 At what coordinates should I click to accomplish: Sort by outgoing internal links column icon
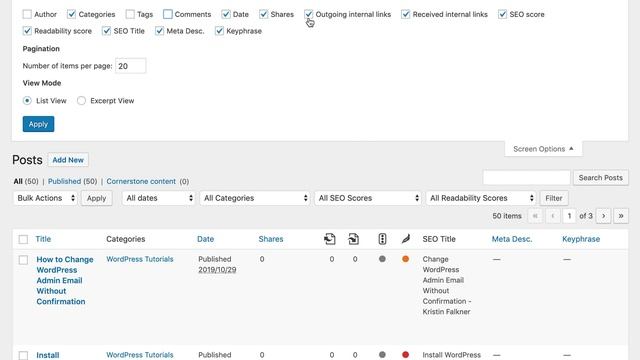pyautogui.click(x=329, y=239)
